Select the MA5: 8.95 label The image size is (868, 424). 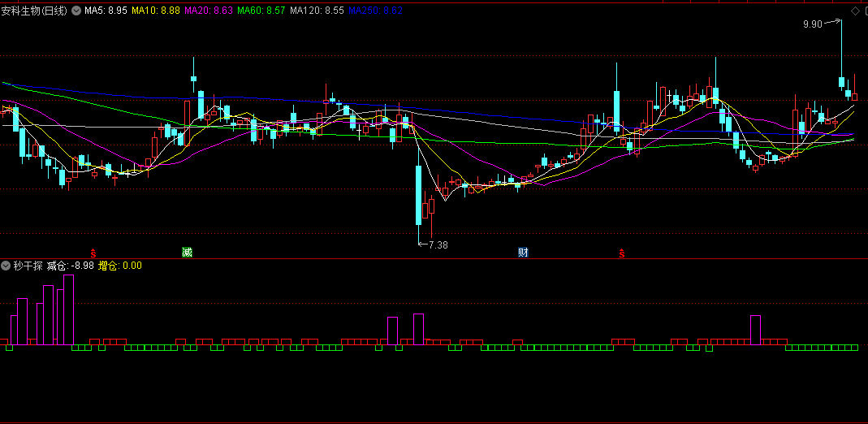click(x=106, y=11)
